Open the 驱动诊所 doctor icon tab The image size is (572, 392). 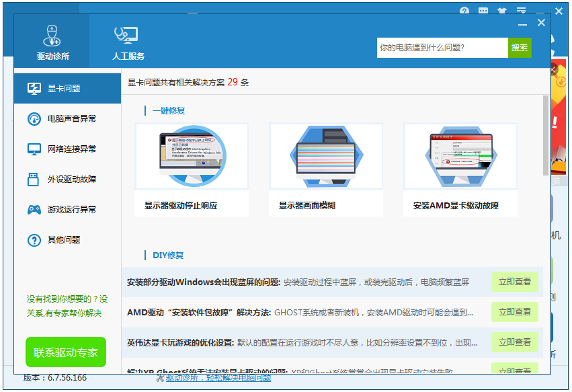pyautogui.click(x=52, y=41)
